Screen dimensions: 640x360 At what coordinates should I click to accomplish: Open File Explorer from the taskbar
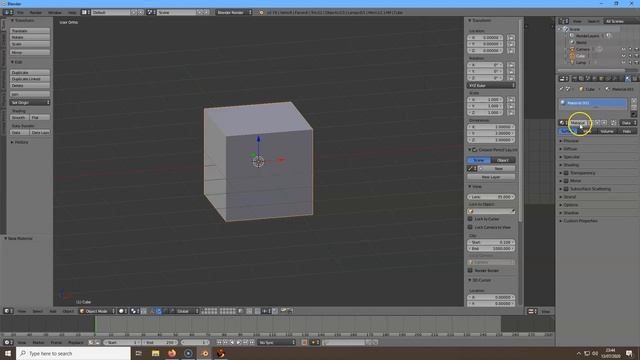(156, 353)
